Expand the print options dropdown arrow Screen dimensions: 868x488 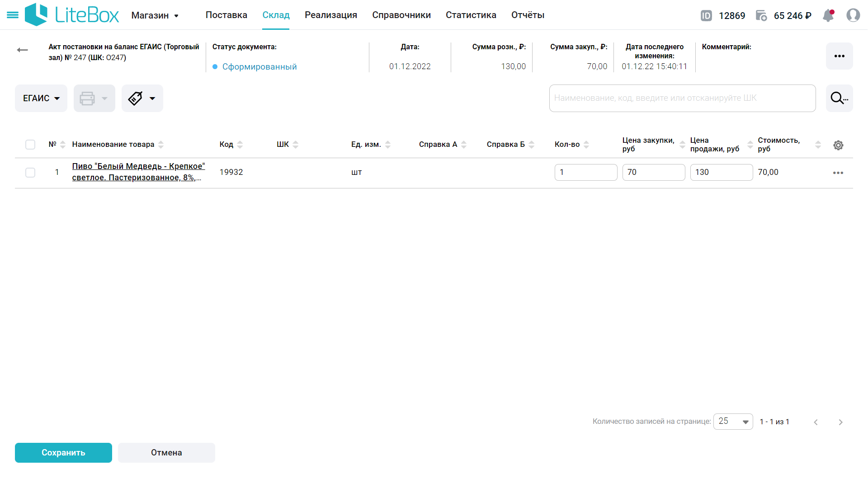104,99
